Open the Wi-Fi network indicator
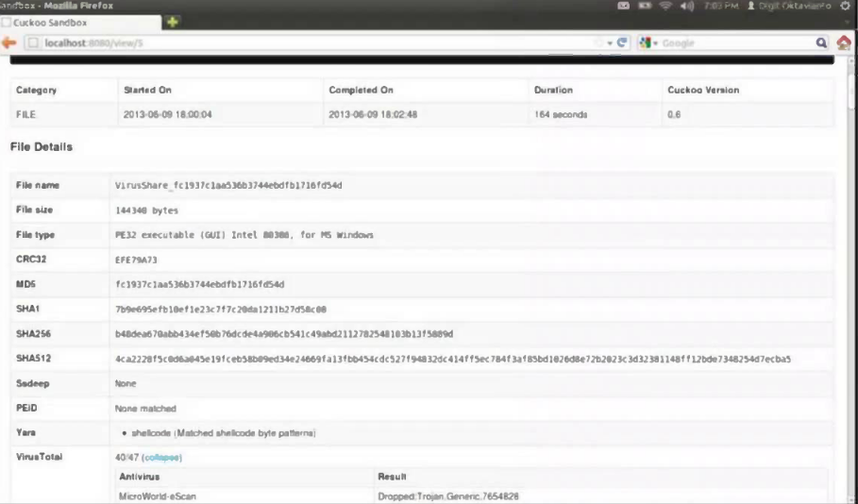Screen dimensions: 858x504 pos(665,6)
